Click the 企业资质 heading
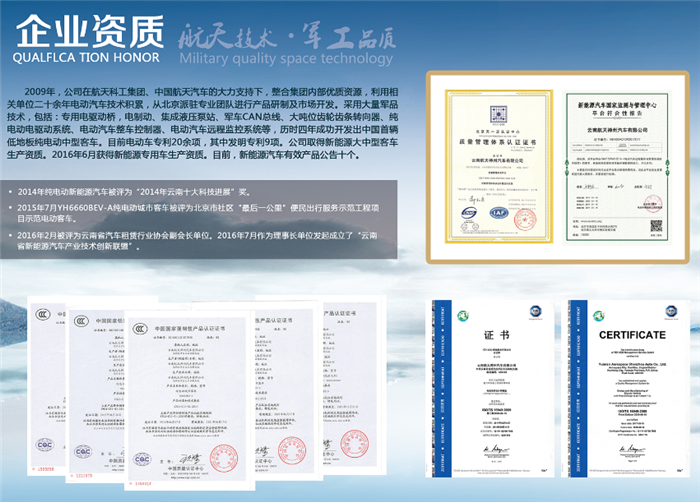 (x=90, y=32)
